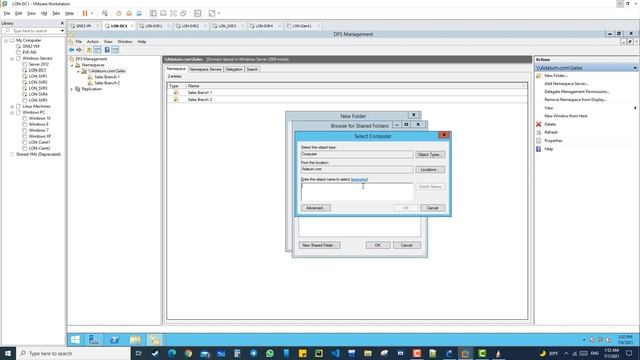This screenshot has width=640, height=360.
Task: Open WhatsApp from host taskbar
Action: [x=270, y=353]
